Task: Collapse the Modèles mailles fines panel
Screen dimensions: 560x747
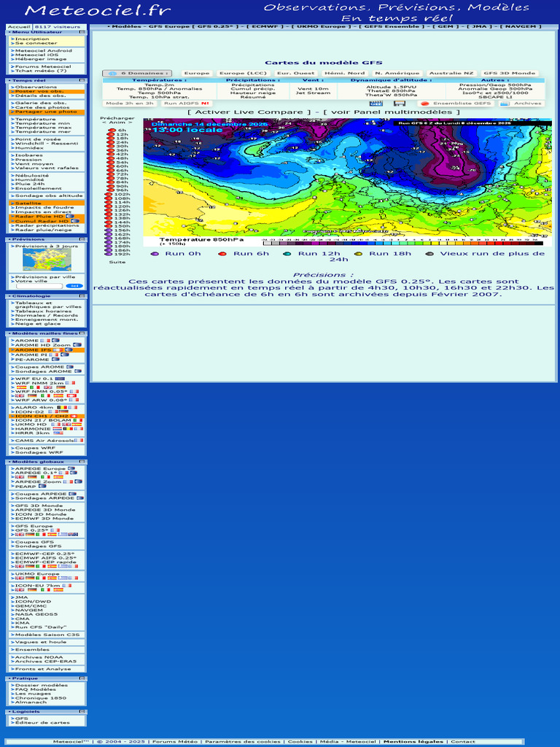Action: (82, 333)
